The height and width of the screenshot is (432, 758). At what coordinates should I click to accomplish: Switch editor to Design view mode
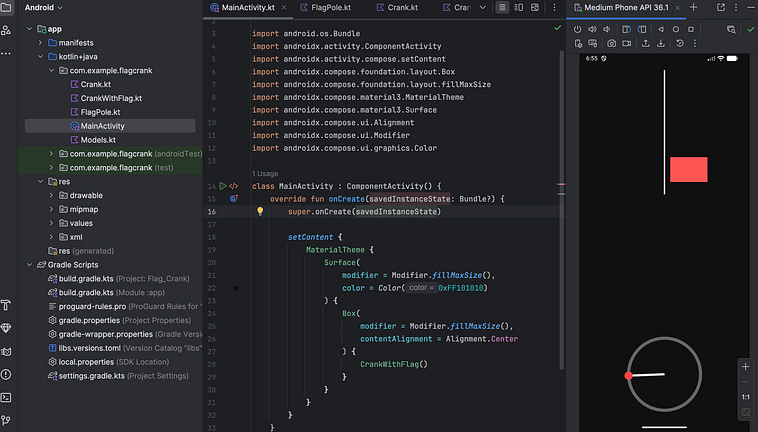[x=535, y=7]
